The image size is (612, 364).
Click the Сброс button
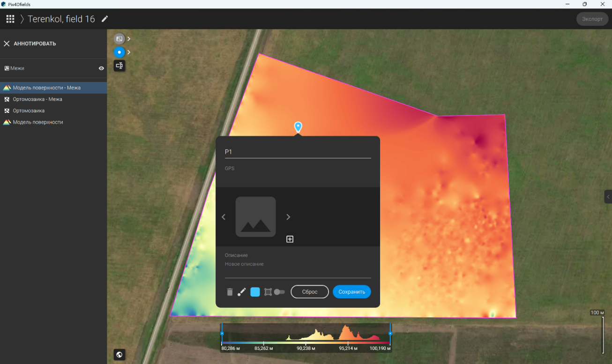(310, 292)
